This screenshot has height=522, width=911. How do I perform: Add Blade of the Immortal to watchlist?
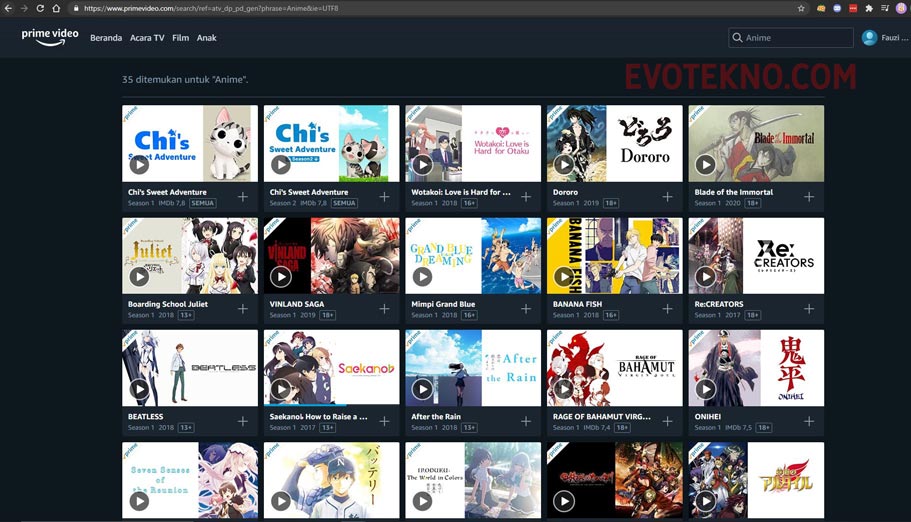tap(809, 197)
